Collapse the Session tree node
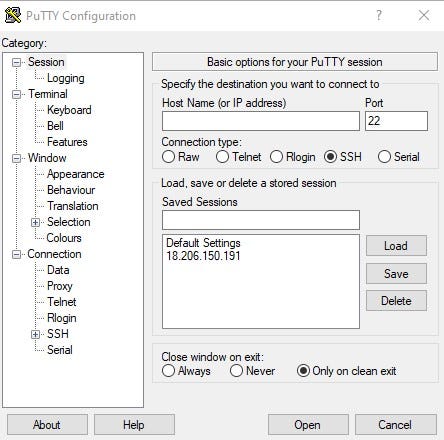 16,62
